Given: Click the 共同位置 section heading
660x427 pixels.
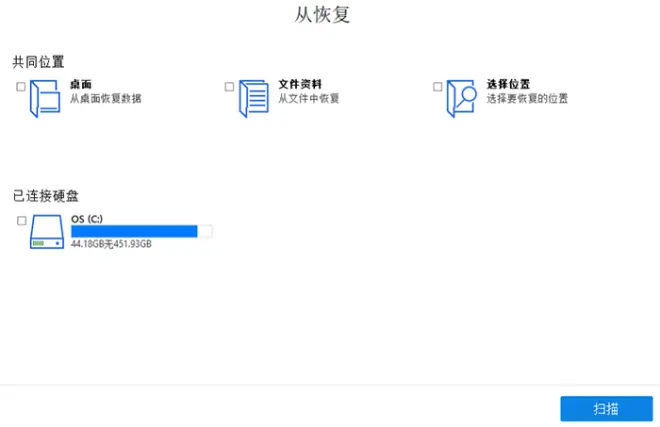Looking at the screenshot, I should (x=38, y=62).
